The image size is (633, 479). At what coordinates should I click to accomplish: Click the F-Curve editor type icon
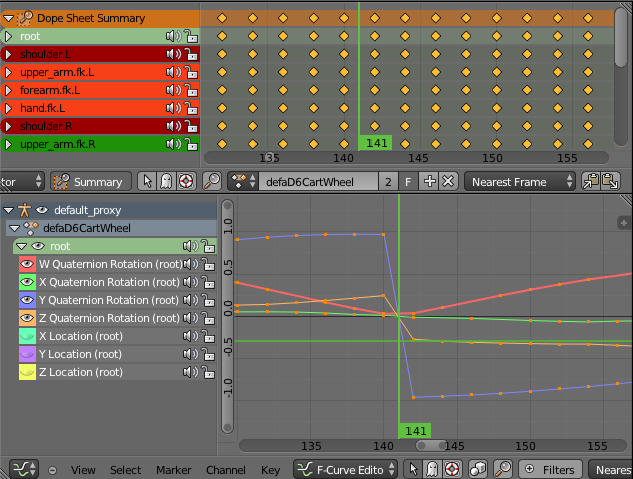[x=22, y=469]
